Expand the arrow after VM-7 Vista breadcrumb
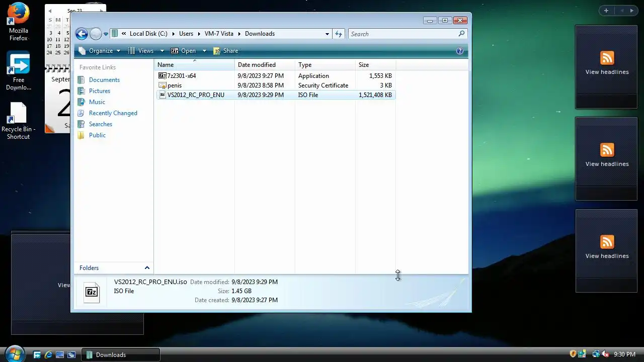This screenshot has height=362, width=644. click(239, 34)
